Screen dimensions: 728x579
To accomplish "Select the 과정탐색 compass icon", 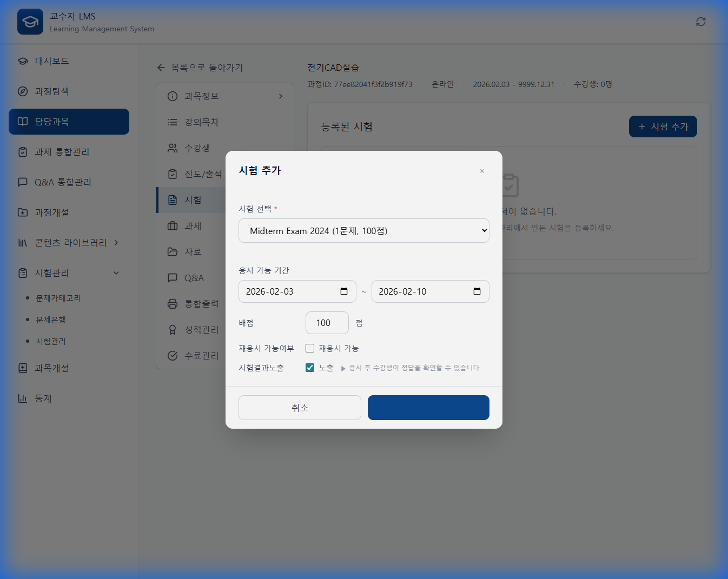I will click(x=22, y=91).
